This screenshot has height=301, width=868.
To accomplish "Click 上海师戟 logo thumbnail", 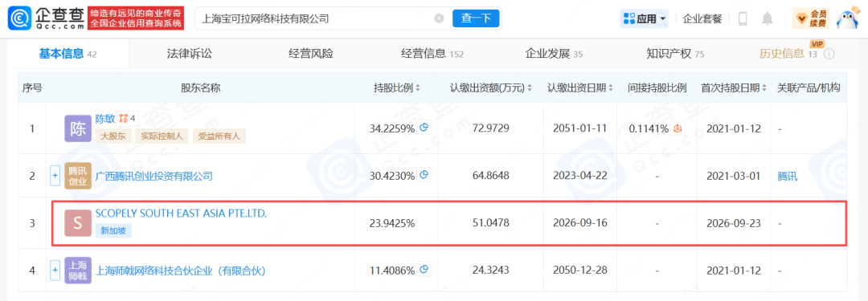I will point(77,271).
